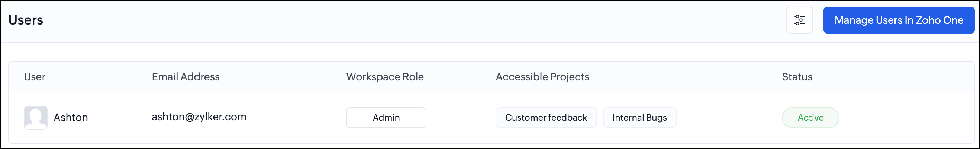
Task: Click the Active status badge
Action: [810, 117]
